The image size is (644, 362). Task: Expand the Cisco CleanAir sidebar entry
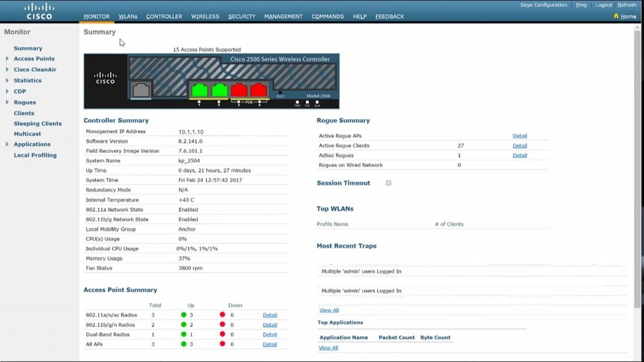(x=7, y=69)
